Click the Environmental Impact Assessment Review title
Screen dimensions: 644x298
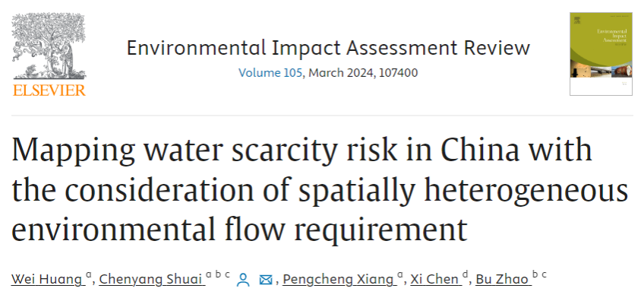328,48
